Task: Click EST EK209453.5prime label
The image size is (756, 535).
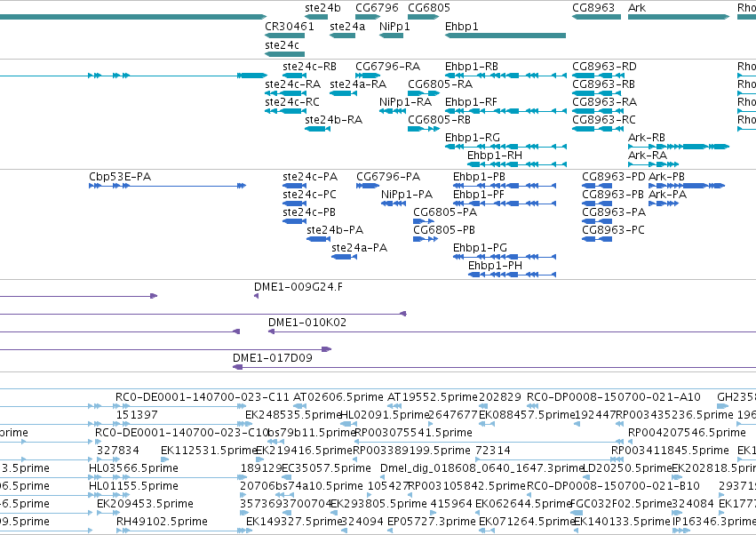Action: pyautogui.click(x=145, y=504)
